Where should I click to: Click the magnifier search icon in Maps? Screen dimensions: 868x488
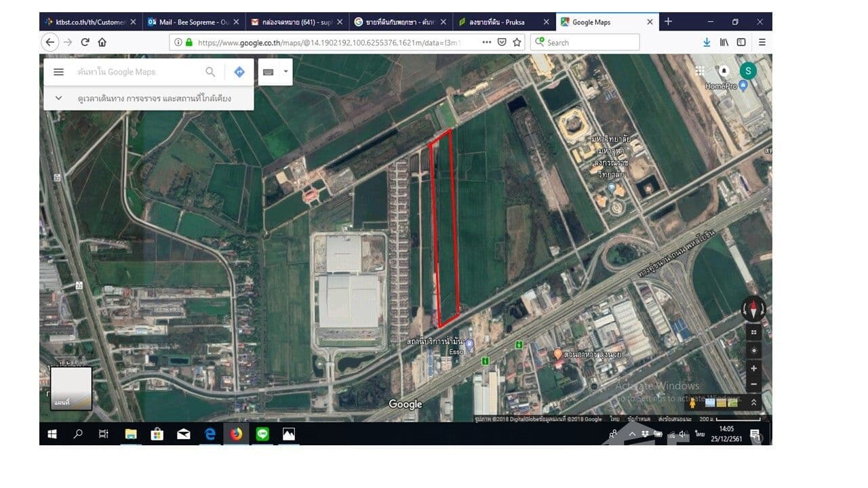[x=210, y=72]
